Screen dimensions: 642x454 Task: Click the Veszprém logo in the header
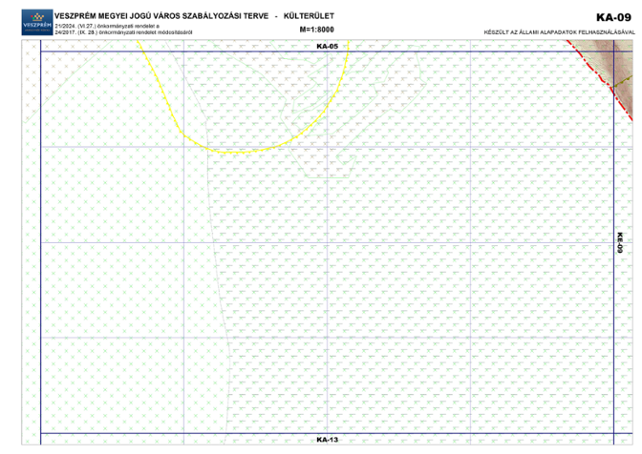[x=27, y=22]
